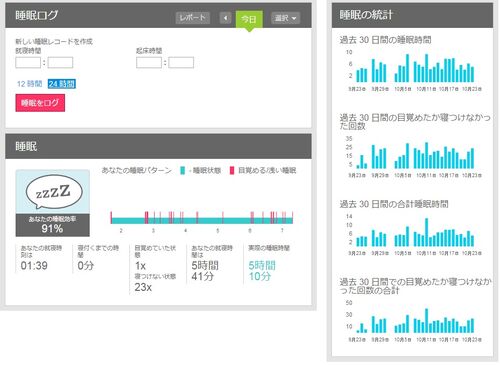Viewport: 500px width, 365px height.
Task: Click the 新しい睡眠レコードを作成 label
Action: click(54, 41)
